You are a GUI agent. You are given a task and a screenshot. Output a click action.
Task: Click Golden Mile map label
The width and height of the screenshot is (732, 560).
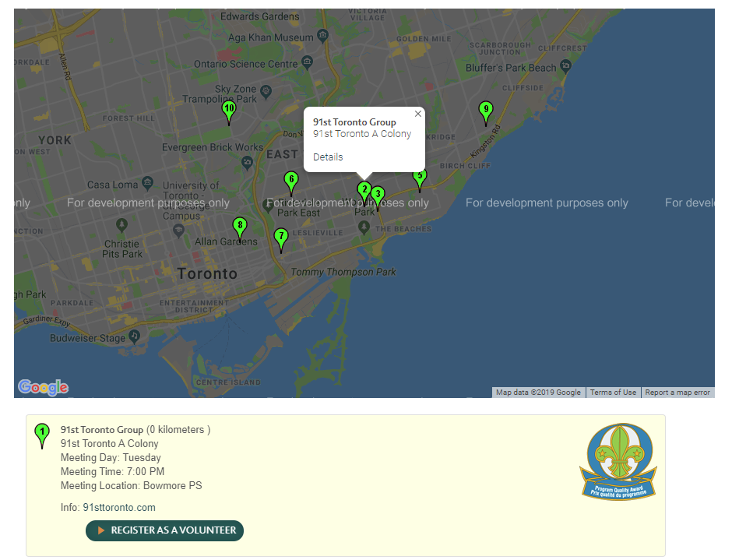[424, 39]
